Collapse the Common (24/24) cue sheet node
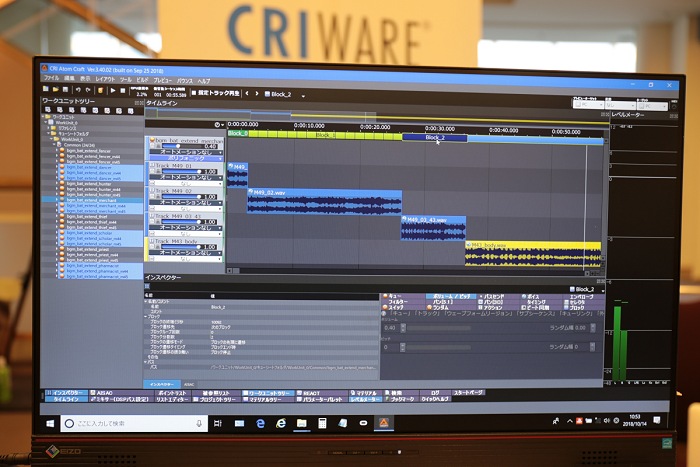 pos(55,145)
